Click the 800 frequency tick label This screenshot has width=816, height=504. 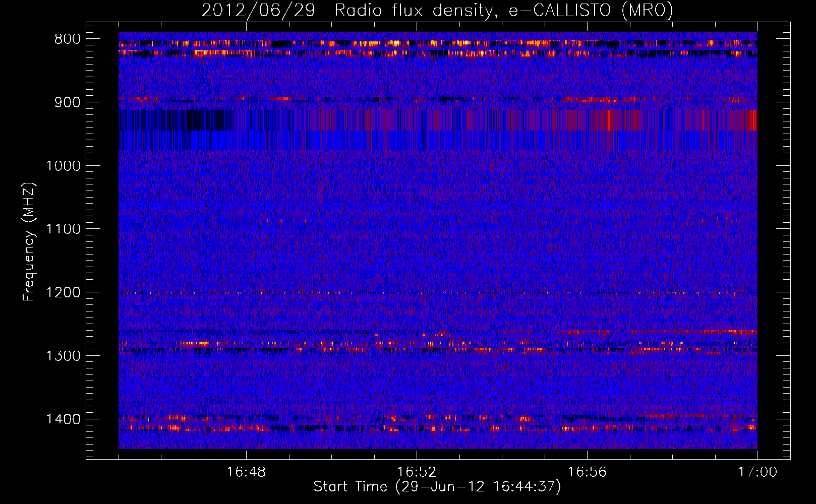pyautogui.click(x=68, y=39)
